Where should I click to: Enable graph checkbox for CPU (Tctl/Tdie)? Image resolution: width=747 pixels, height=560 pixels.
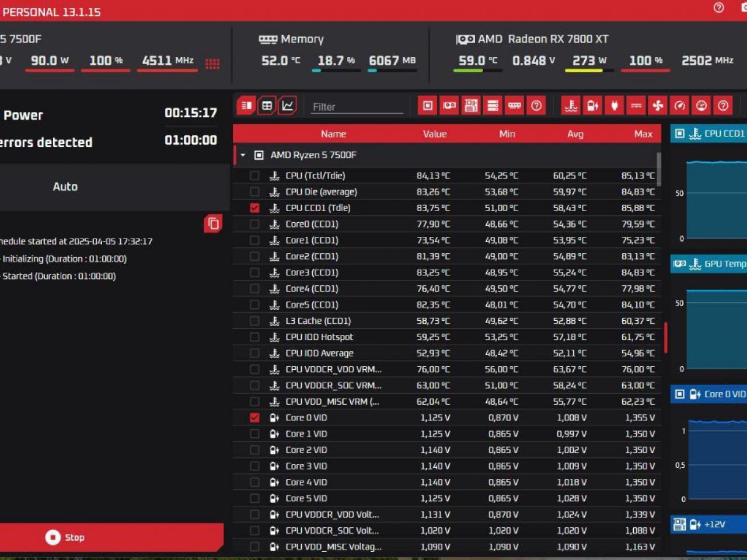point(254,176)
